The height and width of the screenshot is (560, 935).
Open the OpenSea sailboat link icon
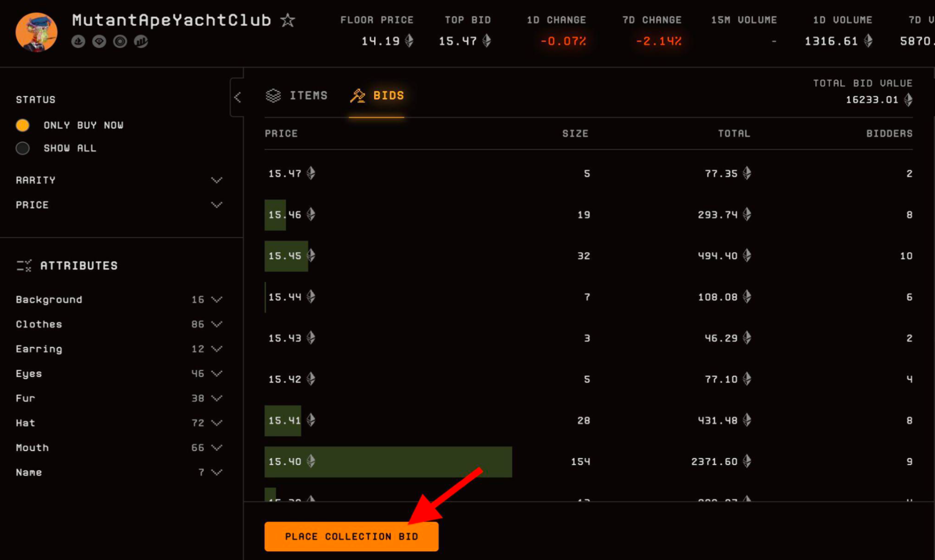tap(78, 42)
